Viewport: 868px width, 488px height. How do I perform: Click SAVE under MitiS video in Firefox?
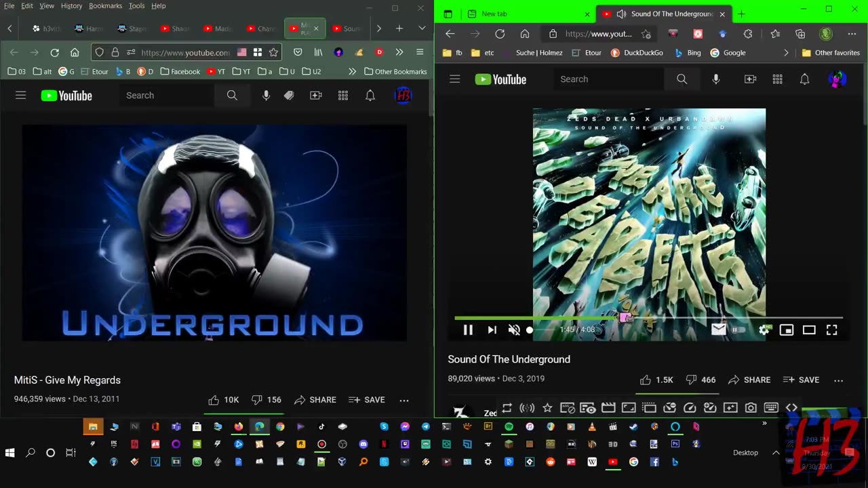tap(367, 400)
